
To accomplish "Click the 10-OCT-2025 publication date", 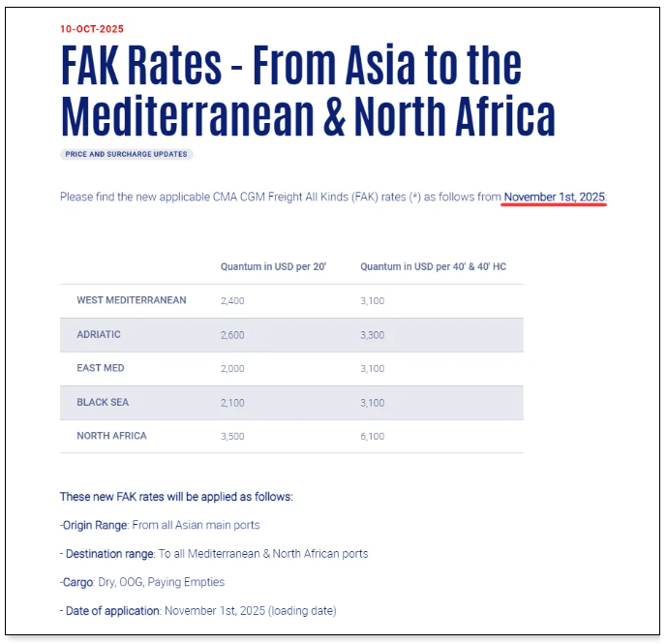I will coord(92,29).
